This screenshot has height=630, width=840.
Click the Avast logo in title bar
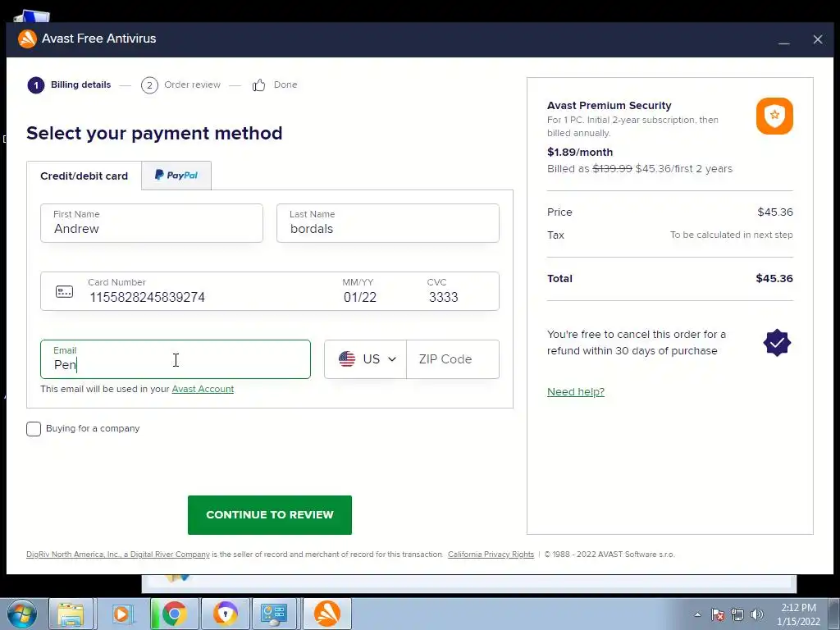[27, 39]
